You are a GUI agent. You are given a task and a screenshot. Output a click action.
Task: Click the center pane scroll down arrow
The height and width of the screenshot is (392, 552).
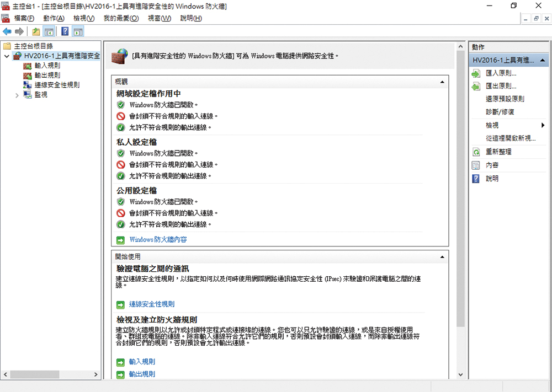[x=460, y=375]
